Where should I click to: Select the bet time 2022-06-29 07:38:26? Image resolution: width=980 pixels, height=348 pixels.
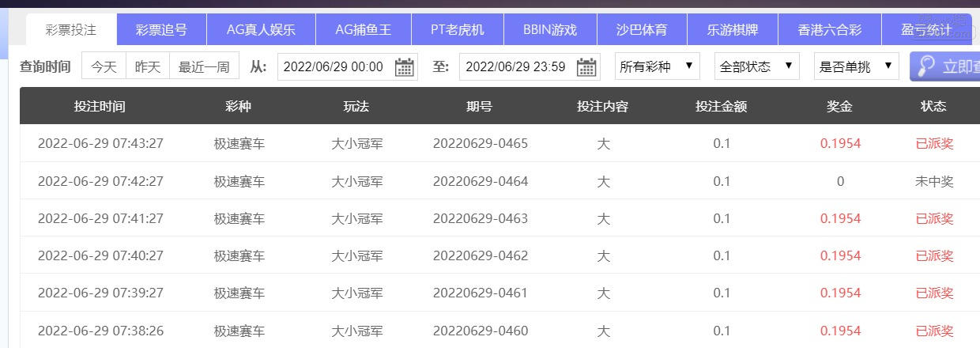pyautogui.click(x=100, y=330)
